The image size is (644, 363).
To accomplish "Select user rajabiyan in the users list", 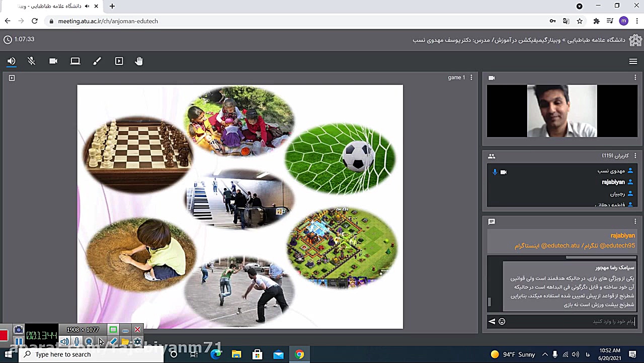I will 613,183.
